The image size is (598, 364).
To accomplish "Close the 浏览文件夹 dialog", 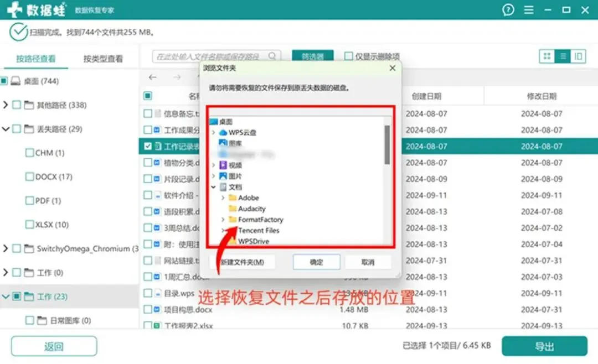I will point(393,68).
